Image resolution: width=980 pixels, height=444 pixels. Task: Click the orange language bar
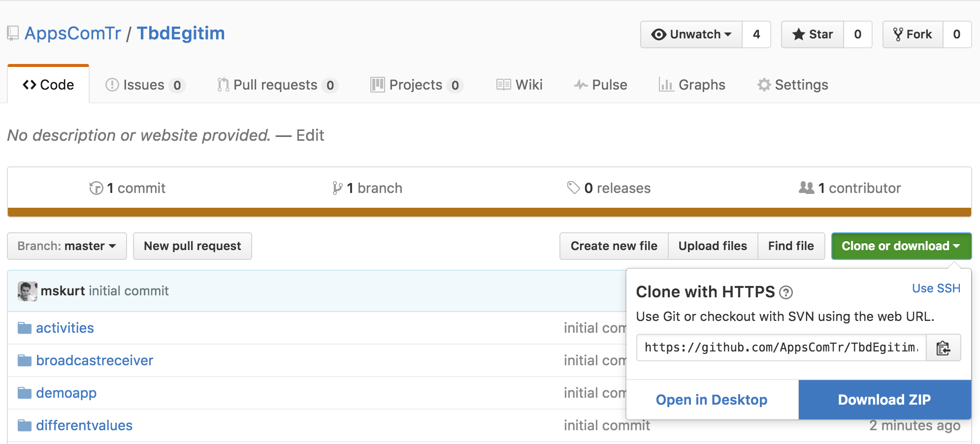click(x=490, y=212)
